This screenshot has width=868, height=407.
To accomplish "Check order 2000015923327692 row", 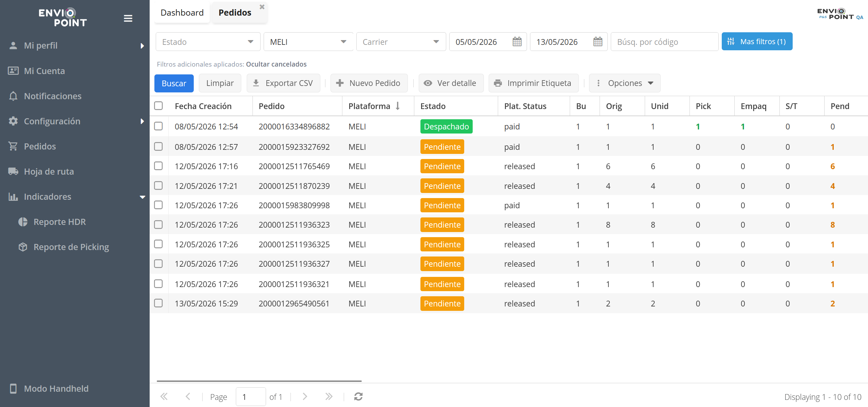I will [x=158, y=146].
